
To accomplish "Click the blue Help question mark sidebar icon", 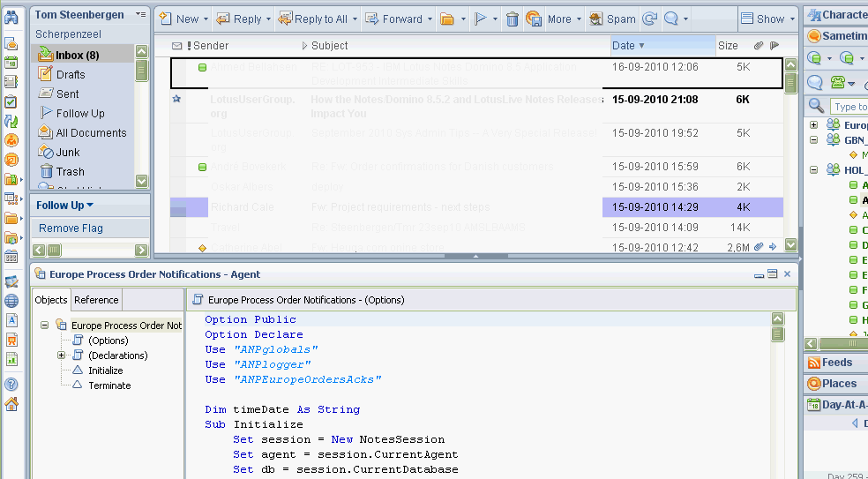I will [11, 385].
